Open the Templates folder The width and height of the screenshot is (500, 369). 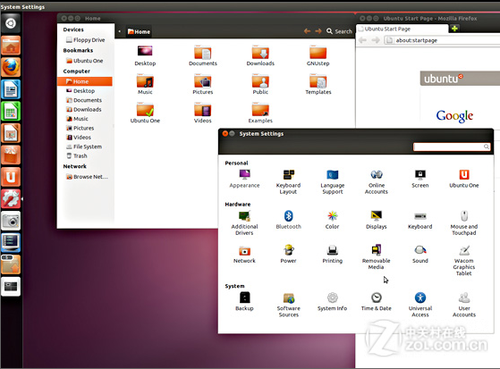(x=318, y=85)
